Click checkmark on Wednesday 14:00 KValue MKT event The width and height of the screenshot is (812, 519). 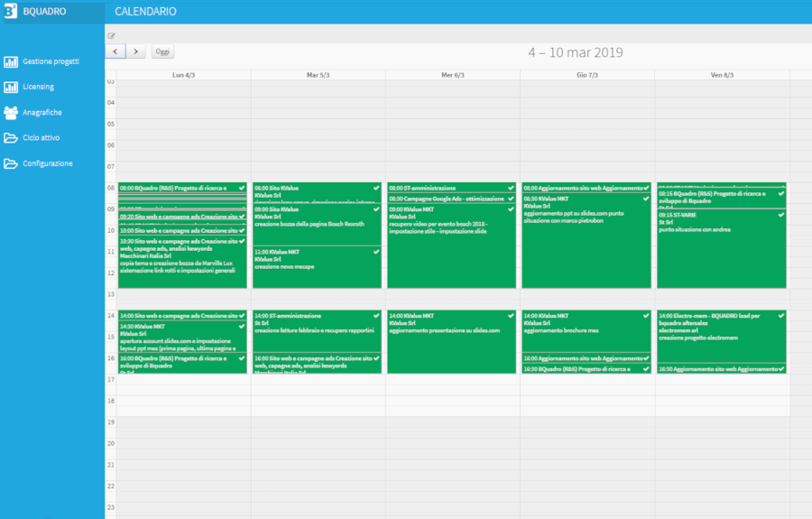click(512, 315)
